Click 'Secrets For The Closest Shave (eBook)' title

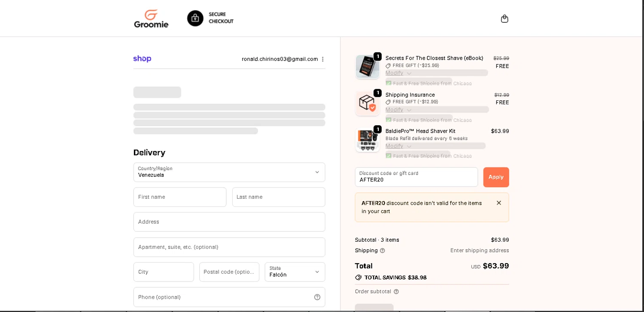pyautogui.click(x=434, y=58)
